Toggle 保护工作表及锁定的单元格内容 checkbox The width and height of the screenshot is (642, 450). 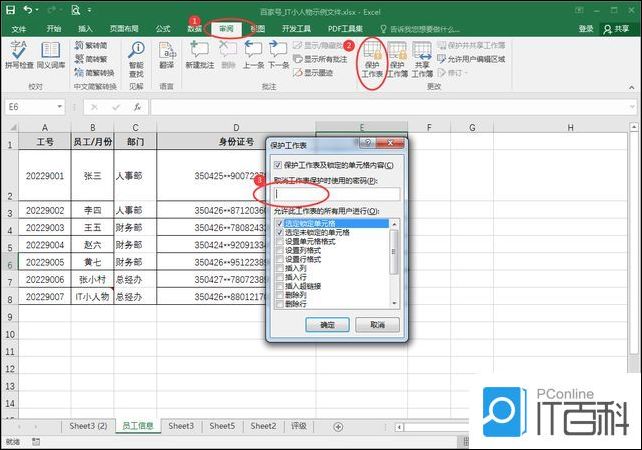coord(278,164)
